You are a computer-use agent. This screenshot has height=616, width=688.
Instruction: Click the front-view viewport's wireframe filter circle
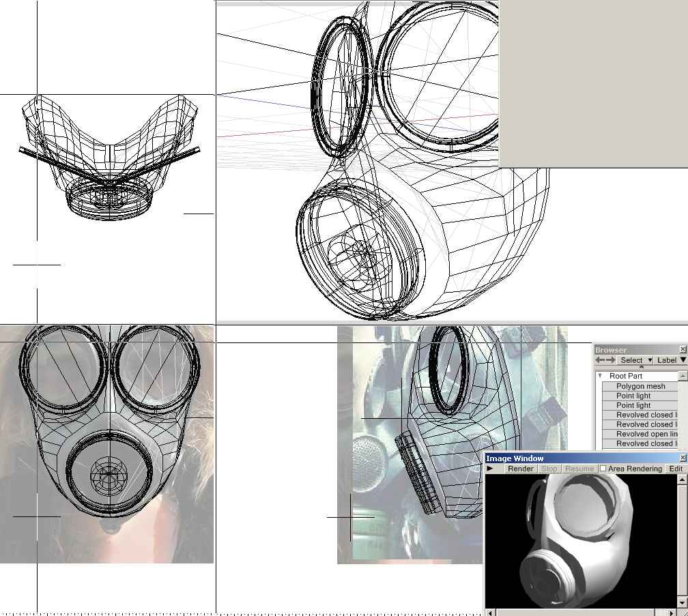pos(109,474)
